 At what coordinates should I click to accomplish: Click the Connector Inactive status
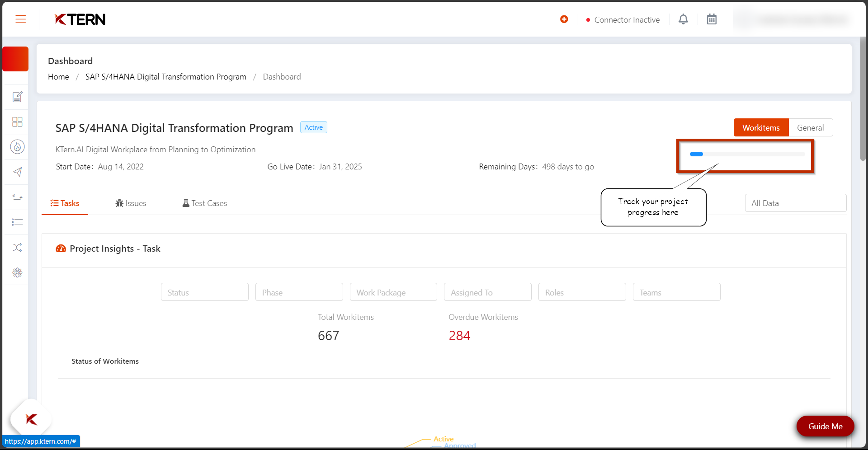pyautogui.click(x=623, y=20)
